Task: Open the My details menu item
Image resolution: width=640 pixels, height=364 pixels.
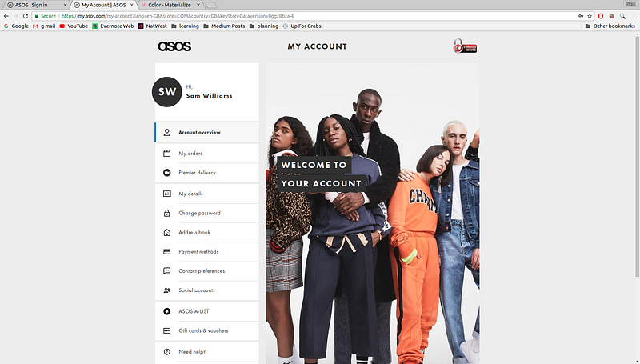Action: (207, 194)
